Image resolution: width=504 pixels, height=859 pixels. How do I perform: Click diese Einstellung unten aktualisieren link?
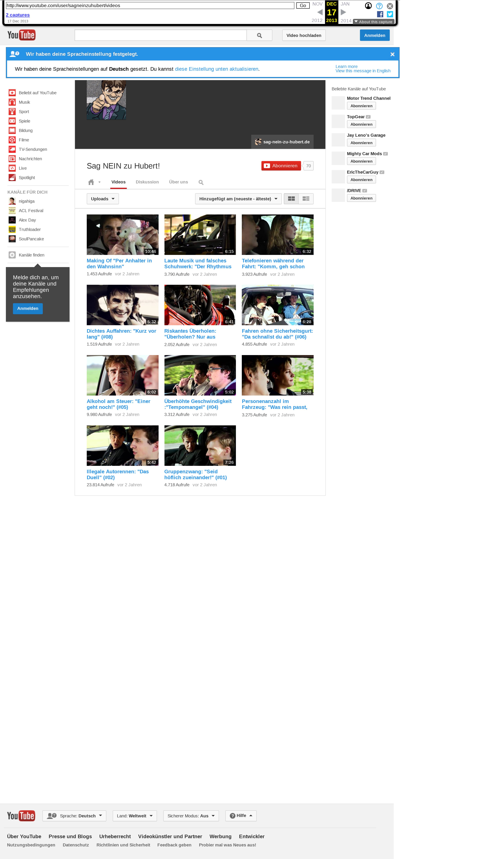click(x=217, y=69)
